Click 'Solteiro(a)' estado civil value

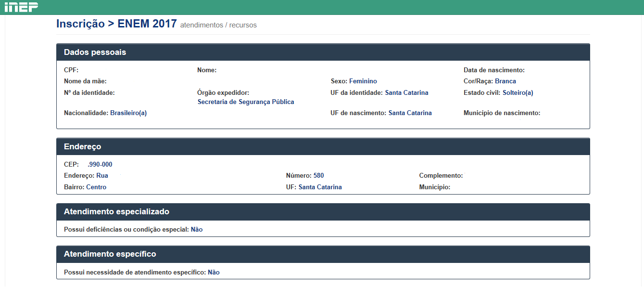(518, 92)
